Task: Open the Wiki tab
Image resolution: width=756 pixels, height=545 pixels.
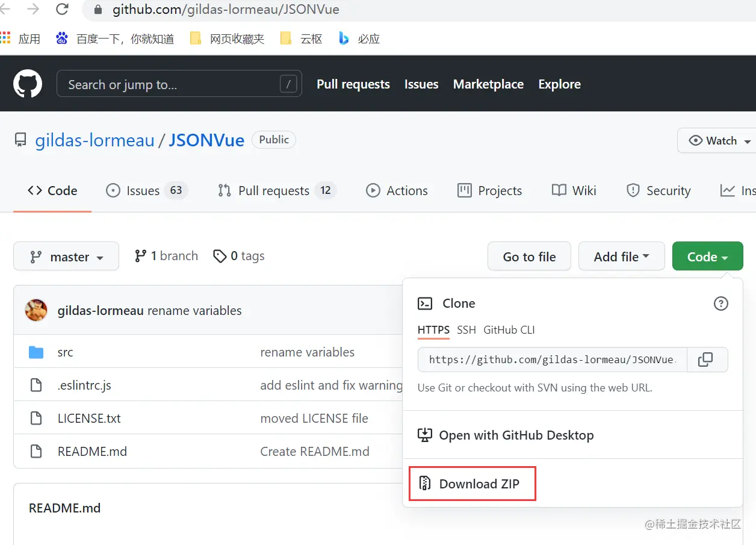Action: 574,191
